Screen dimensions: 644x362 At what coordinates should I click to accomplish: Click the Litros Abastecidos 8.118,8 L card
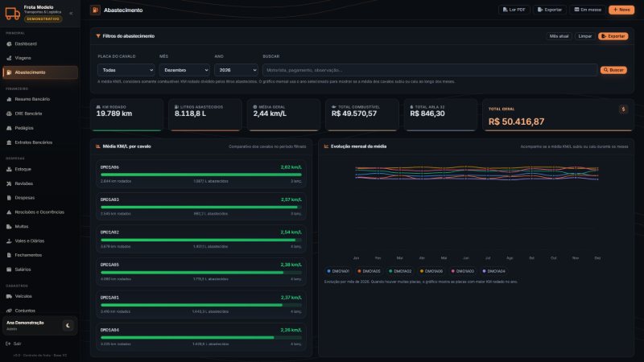(205, 115)
